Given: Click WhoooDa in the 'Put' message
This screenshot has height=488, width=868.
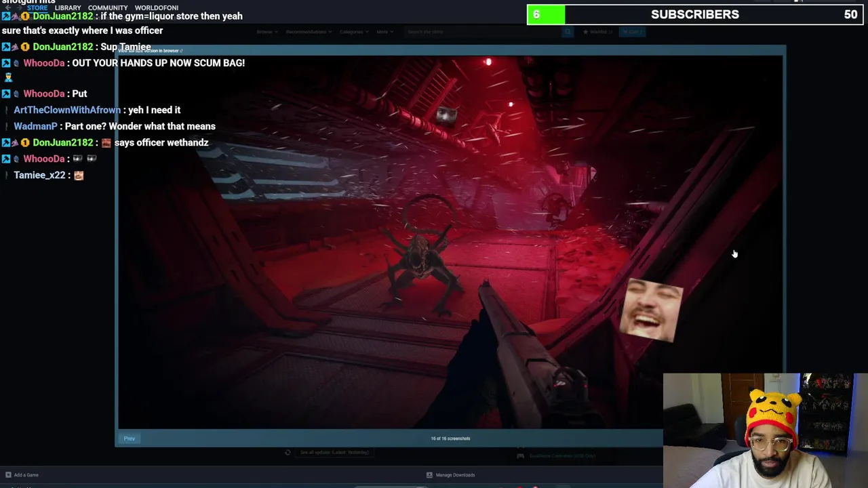Looking at the screenshot, I should 43,94.
